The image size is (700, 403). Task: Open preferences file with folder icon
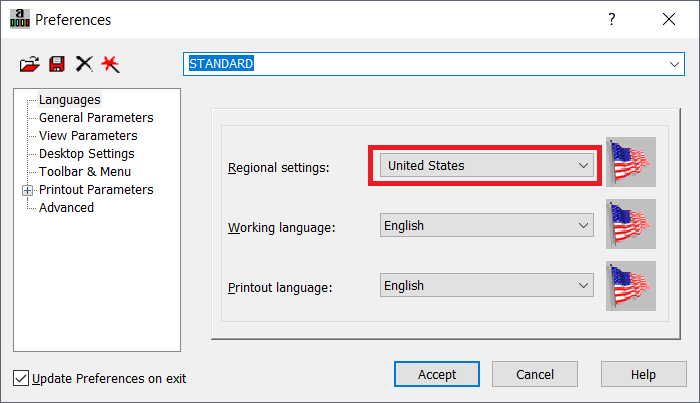29,64
